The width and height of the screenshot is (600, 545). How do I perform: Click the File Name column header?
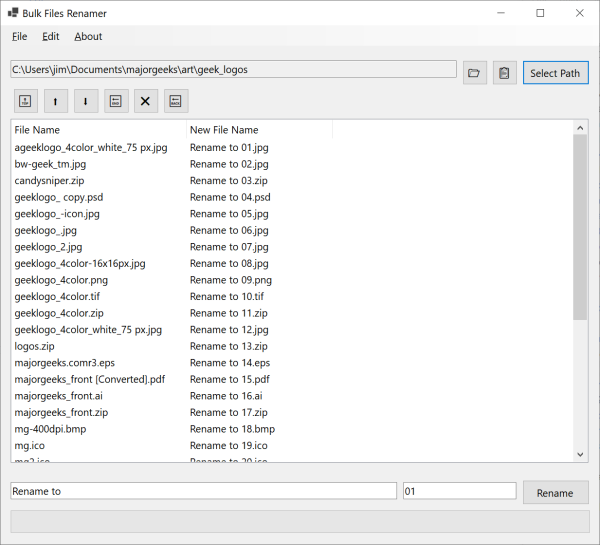point(99,130)
